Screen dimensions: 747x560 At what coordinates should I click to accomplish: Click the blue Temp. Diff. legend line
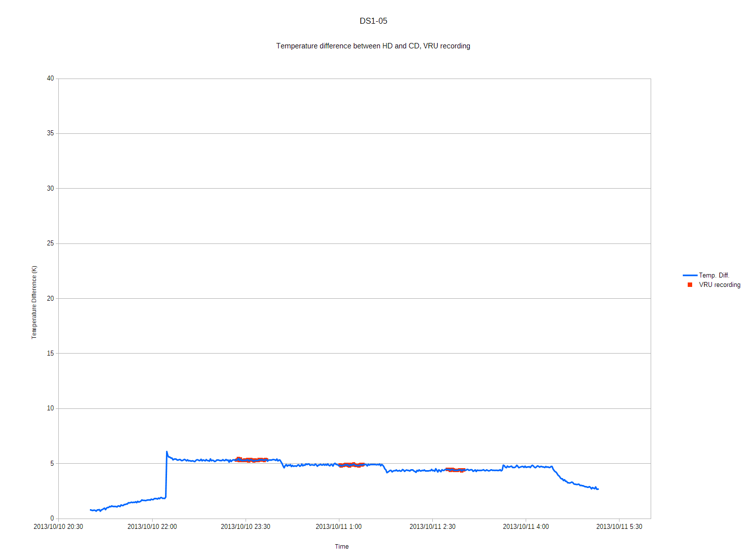690,276
